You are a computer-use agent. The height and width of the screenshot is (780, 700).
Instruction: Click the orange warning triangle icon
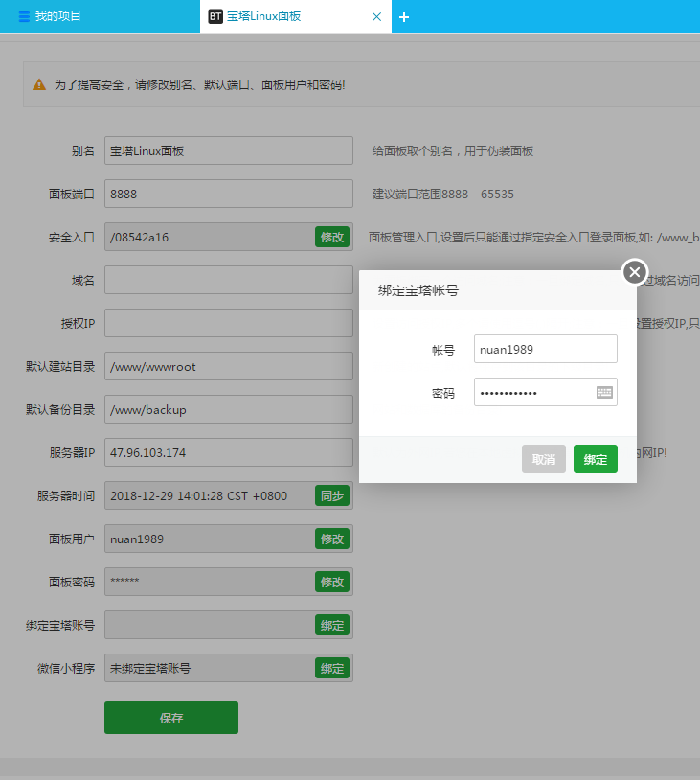click(x=39, y=84)
